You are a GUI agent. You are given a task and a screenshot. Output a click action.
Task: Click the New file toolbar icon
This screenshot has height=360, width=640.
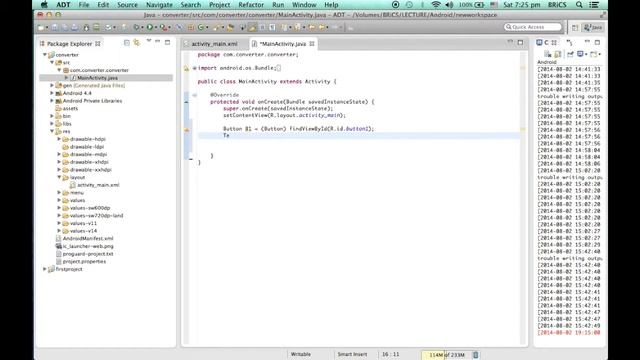tap(41, 27)
